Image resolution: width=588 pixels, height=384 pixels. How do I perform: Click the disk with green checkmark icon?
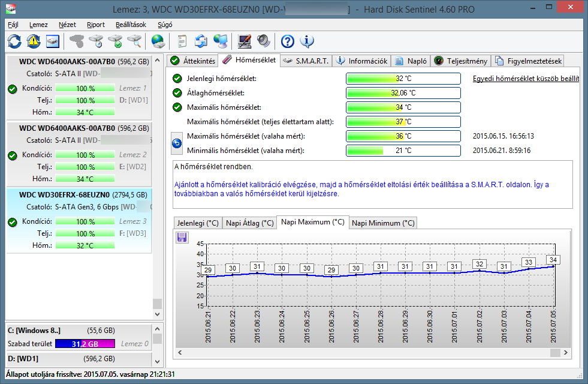[x=116, y=41]
